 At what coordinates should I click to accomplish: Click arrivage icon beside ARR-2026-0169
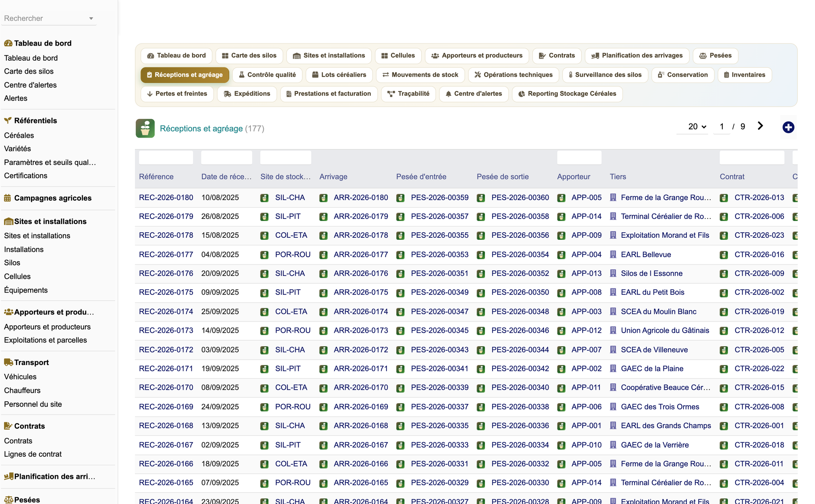coord(323,407)
